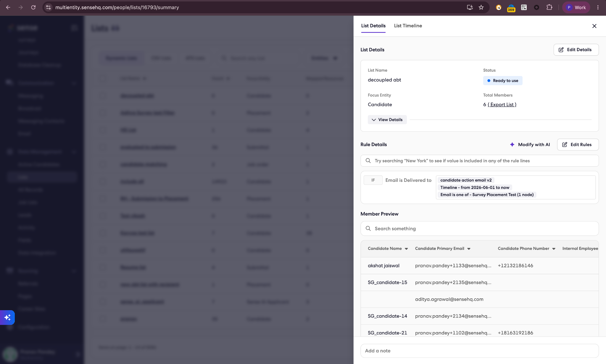Focus the rule lines search field
Viewport: 606px width, 364px height.
479,161
